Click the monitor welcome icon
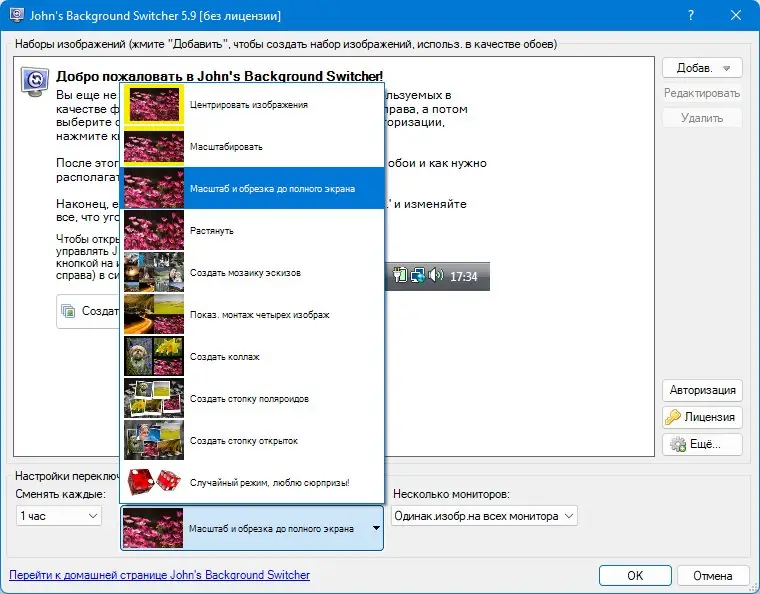 (35, 81)
